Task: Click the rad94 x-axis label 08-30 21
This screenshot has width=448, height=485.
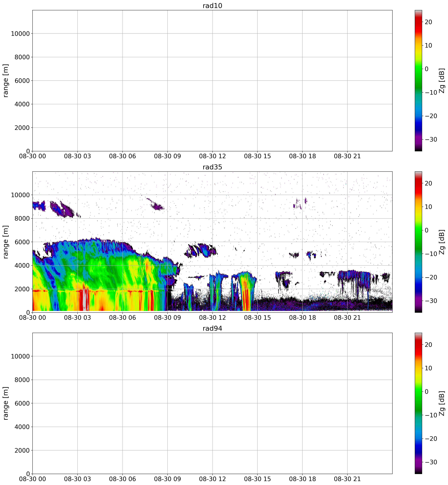Action: (x=347, y=479)
